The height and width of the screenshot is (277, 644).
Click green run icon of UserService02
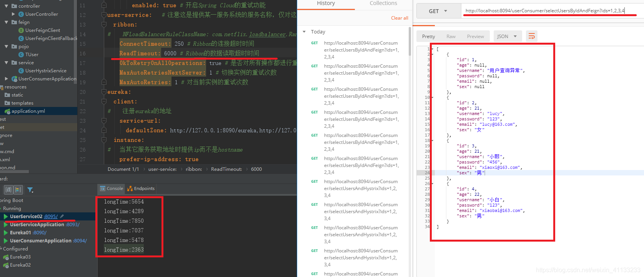[6, 216]
